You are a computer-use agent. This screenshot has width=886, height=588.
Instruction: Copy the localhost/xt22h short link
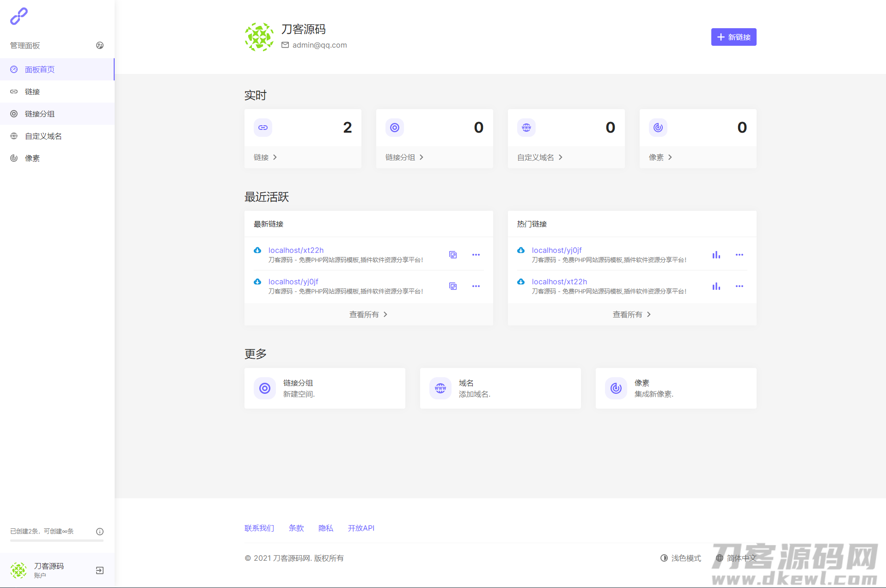pyautogui.click(x=453, y=255)
